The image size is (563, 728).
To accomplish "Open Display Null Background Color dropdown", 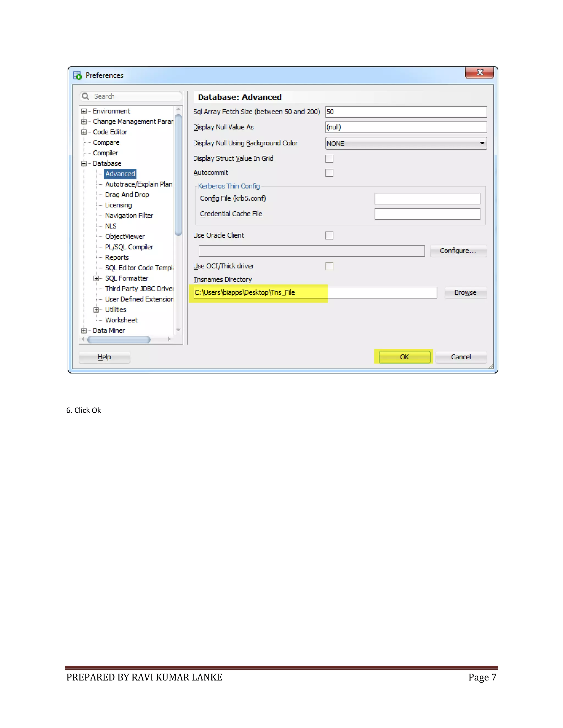I will pos(482,143).
